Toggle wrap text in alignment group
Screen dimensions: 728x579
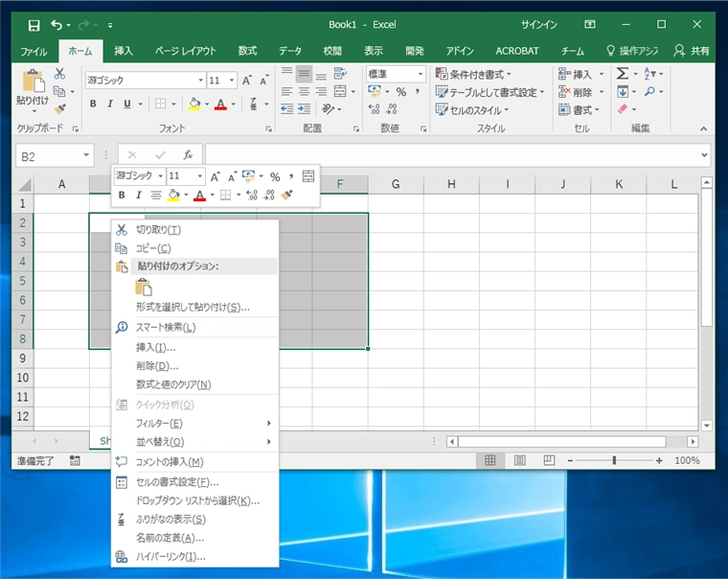340,74
